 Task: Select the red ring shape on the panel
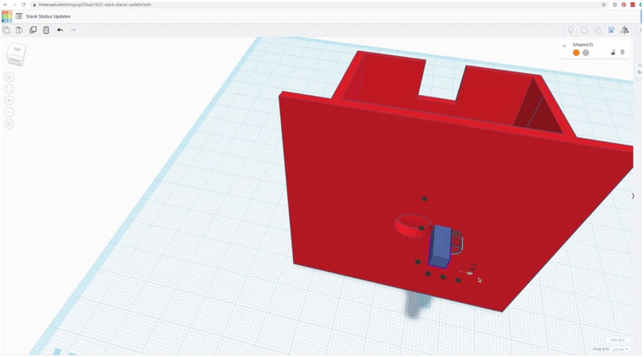point(412,225)
